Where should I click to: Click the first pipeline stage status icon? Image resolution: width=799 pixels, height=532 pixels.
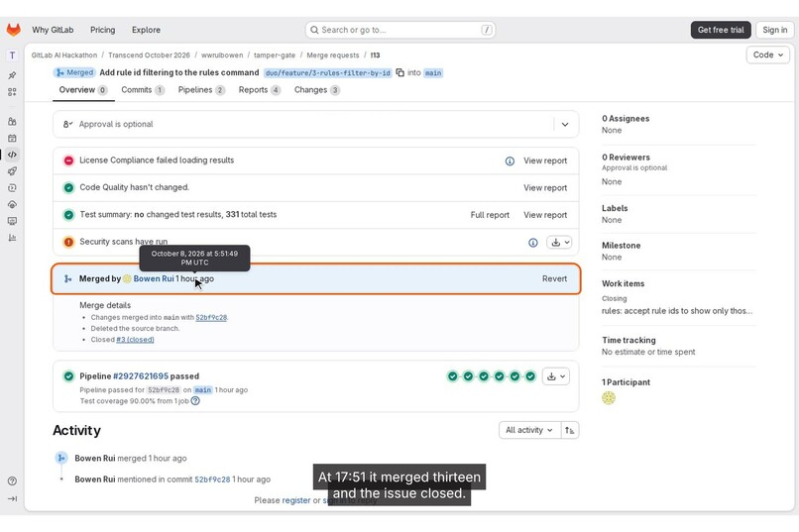(x=452, y=376)
